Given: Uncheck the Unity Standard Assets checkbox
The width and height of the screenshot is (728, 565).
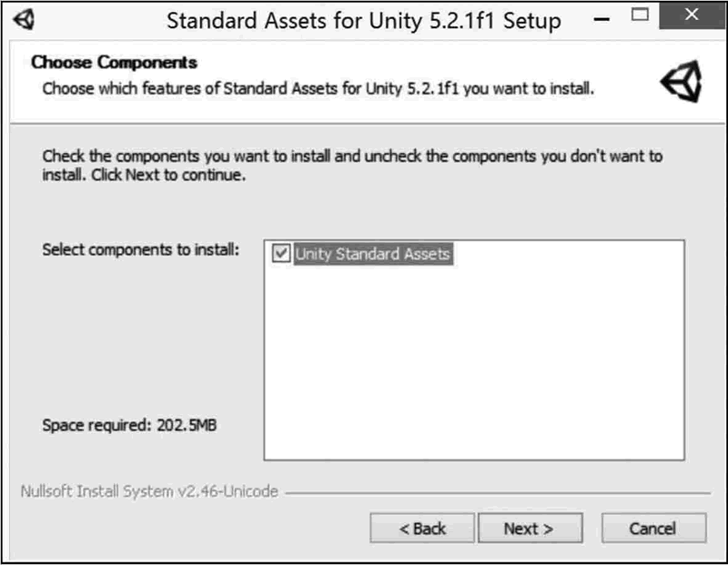Looking at the screenshot, I should click(x=281, y=255).
